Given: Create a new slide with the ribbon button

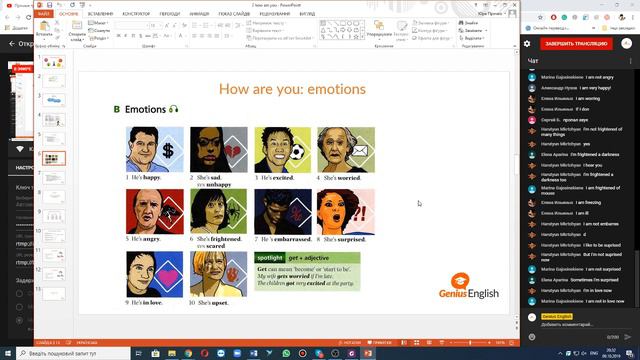Looking at the screenshot, I should (77, 30).
